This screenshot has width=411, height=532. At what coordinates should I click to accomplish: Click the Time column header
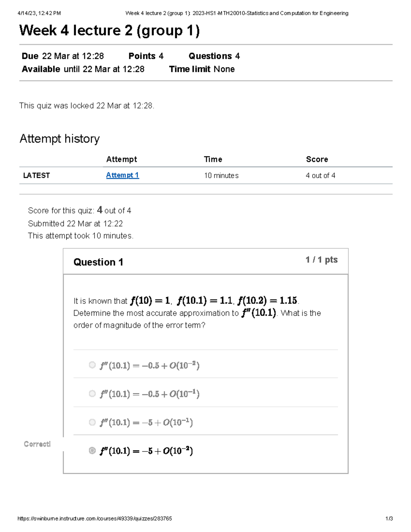(213, 159)
